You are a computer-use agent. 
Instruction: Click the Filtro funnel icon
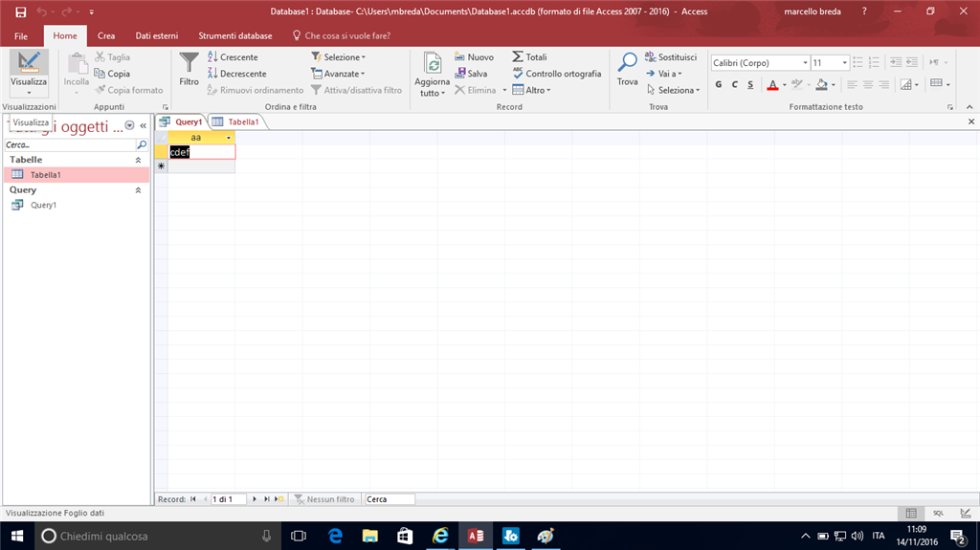coord(189,62)
